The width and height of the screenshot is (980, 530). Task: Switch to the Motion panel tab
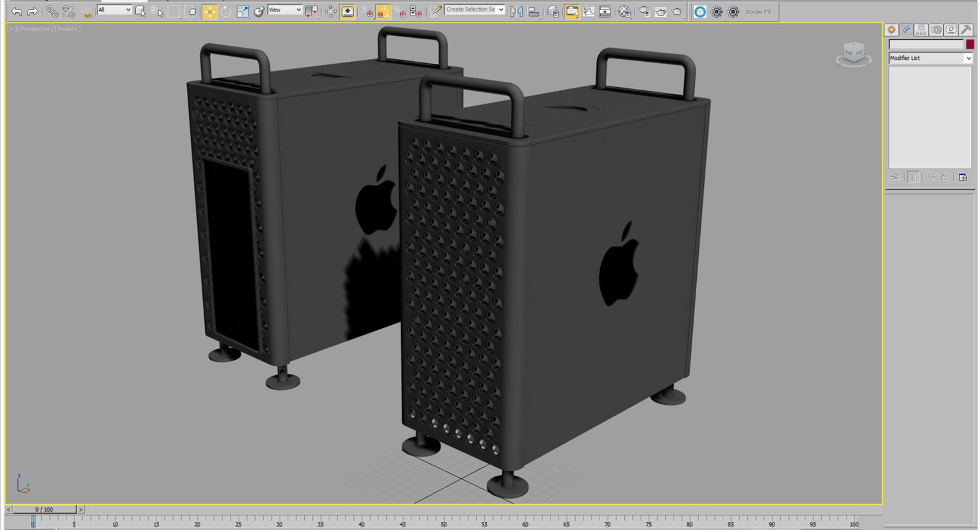[936, 30]
